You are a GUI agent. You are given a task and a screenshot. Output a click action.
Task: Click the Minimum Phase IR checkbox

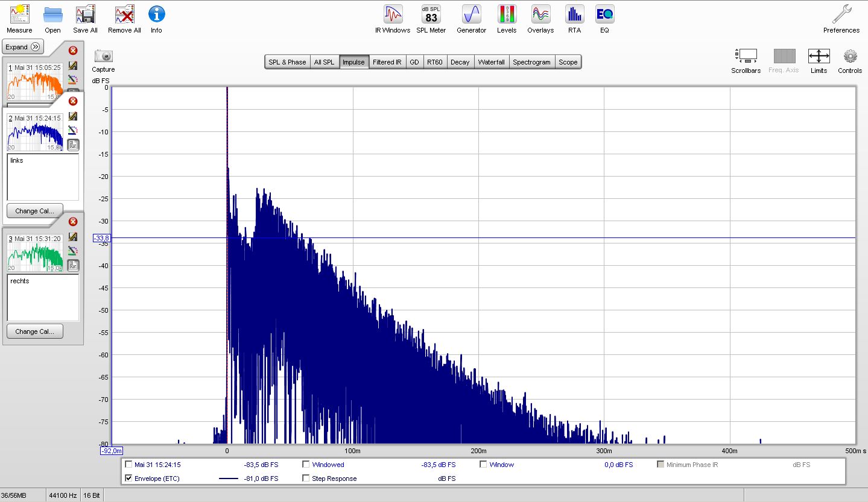(661, 465)
